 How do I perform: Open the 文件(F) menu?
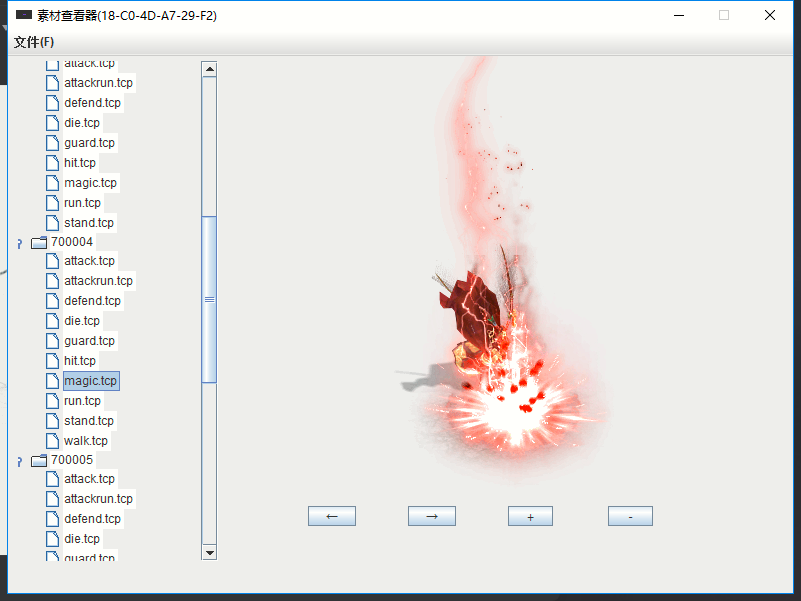click(34, 42)
